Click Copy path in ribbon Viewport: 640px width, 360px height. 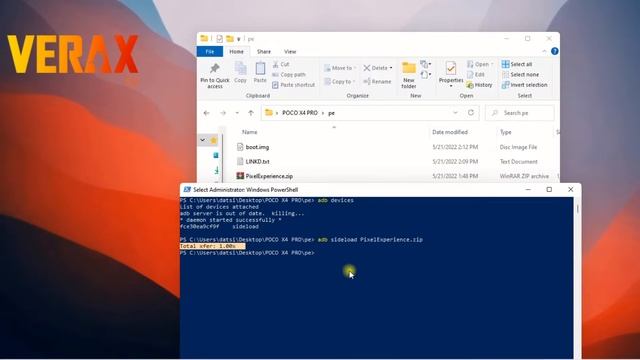coord(289,75)
